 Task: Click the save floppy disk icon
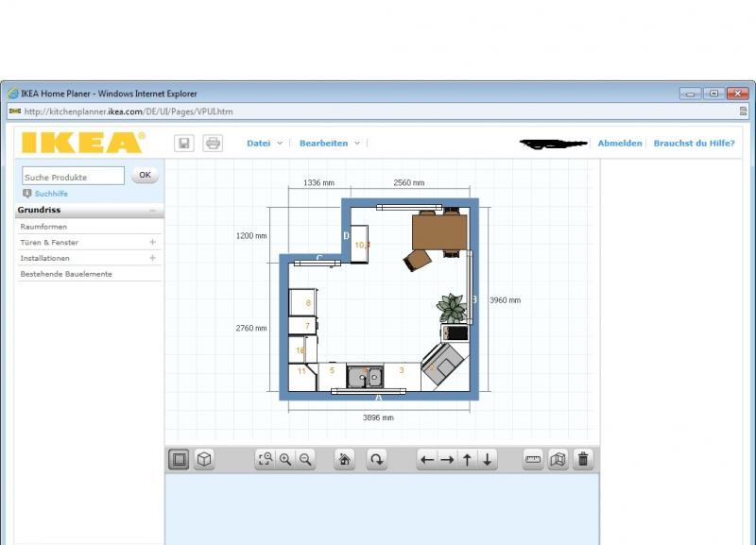[184, 144]
